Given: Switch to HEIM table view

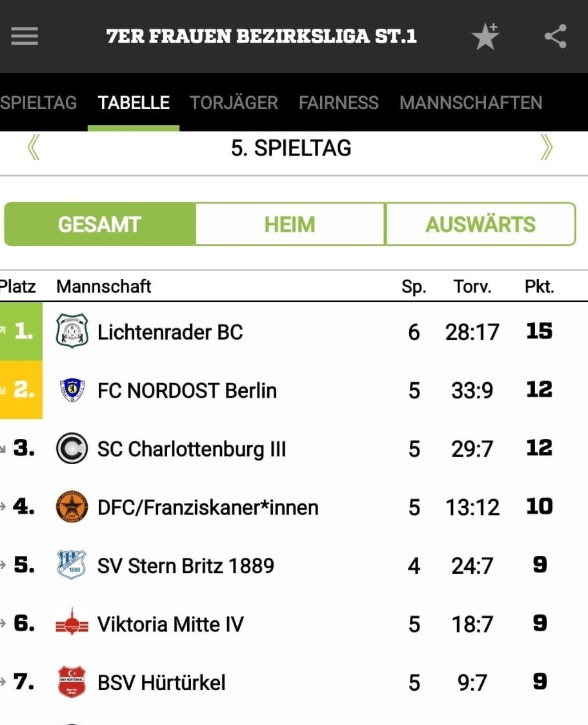Looking at the screenshot, I should tap(290, 224).
